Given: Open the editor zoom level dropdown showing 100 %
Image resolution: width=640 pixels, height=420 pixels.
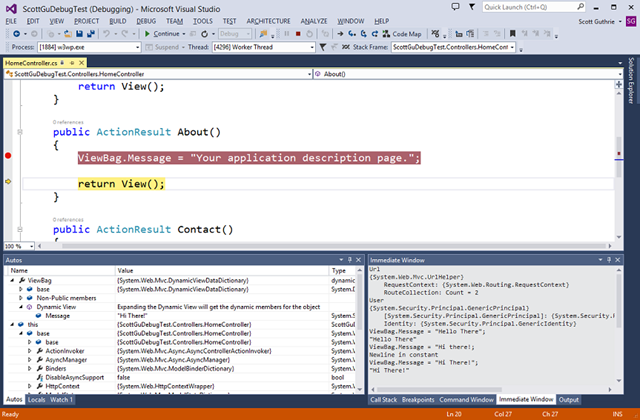Looking at the screenshot, I should pyautogui.click(x=19, y=246).
